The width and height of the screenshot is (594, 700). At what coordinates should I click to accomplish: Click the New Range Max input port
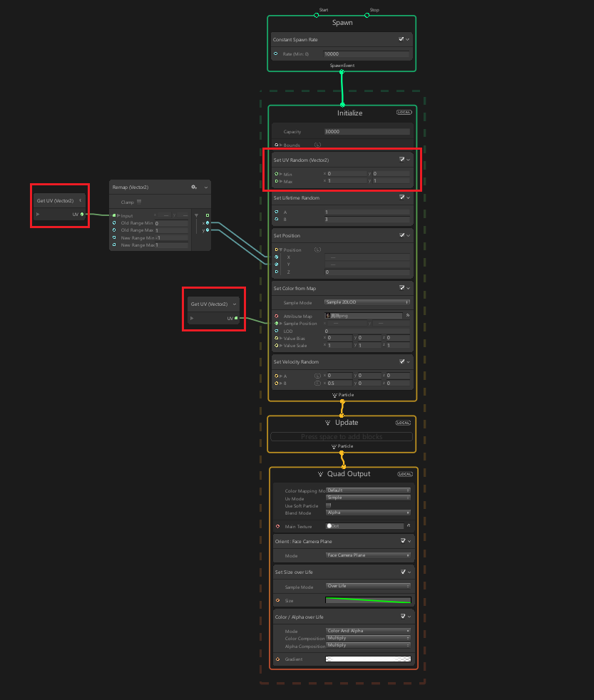point(114,245)
